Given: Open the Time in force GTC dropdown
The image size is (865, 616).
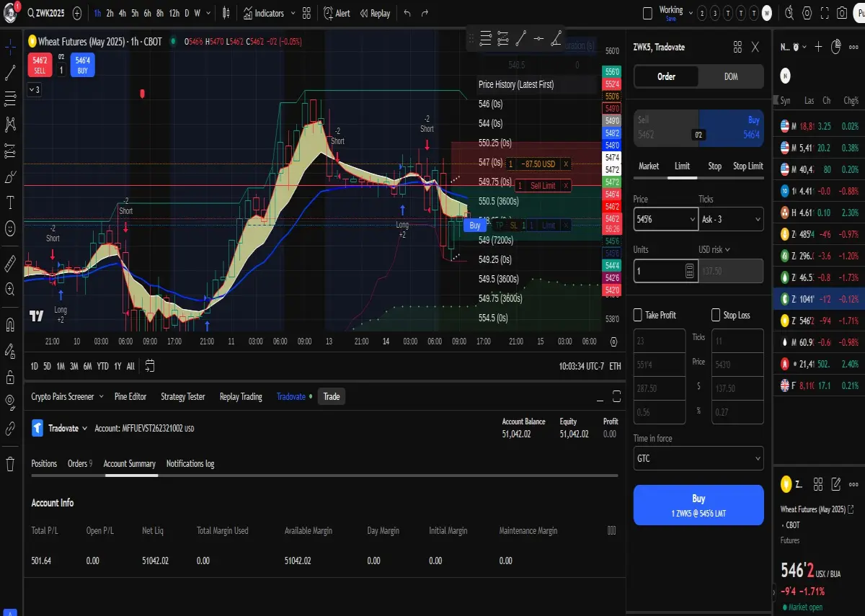Looking at the screenshot, I should [698, 458].
